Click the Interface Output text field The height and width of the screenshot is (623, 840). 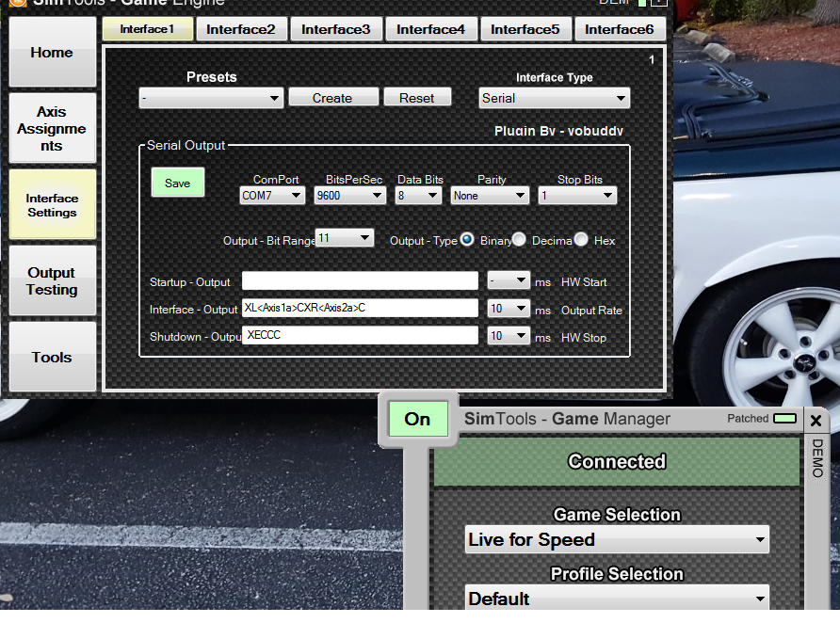pyautogui.click(x=360, y=308)
